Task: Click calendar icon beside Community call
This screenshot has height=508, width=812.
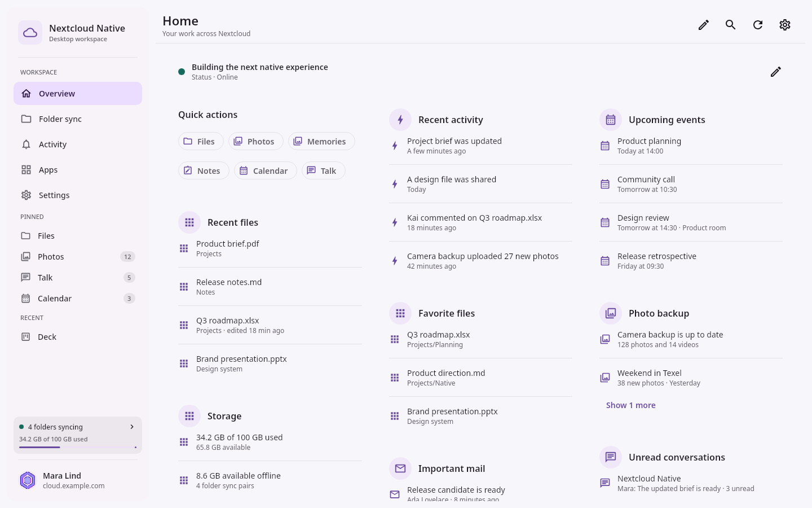Action: click(605, 184)
